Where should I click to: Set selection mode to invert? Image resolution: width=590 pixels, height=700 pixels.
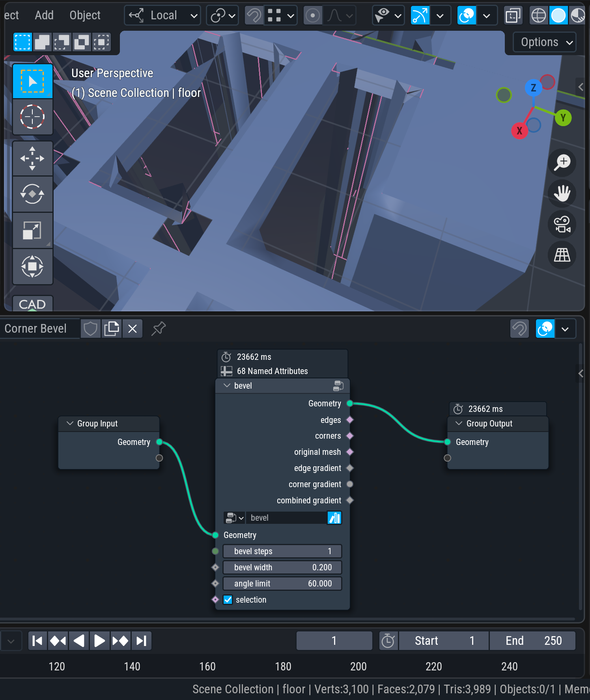tap(82, 42)
